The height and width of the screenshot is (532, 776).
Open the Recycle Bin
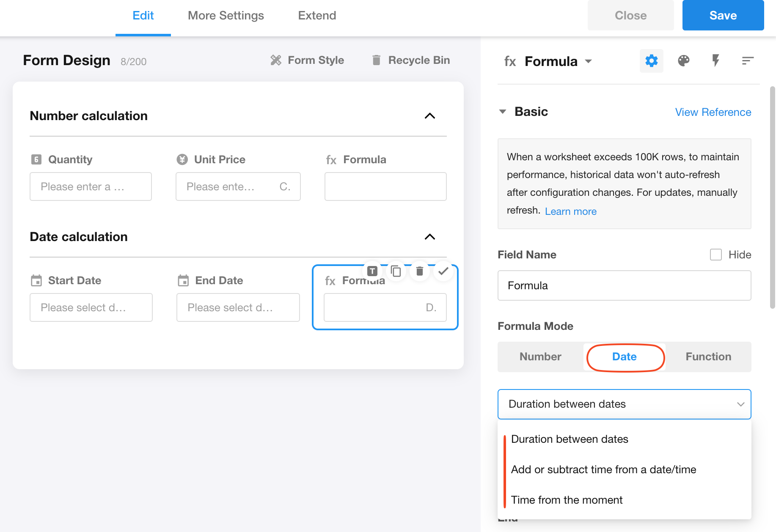pyautogui.click(x=411, y=60)
